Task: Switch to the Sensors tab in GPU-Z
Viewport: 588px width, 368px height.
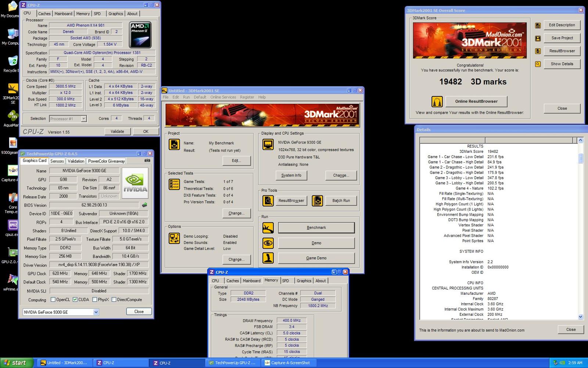Action: (x=57, y=161)
